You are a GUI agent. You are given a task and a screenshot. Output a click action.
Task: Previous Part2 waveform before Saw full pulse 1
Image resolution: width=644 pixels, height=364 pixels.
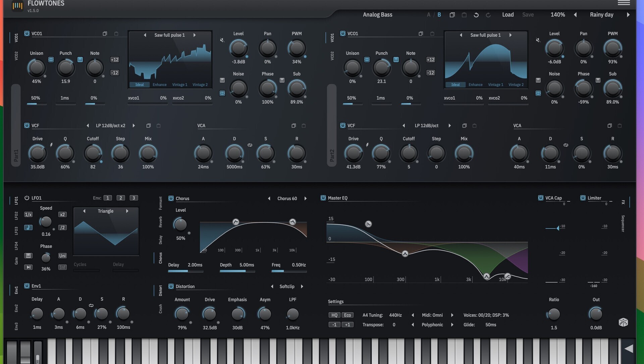461,35
